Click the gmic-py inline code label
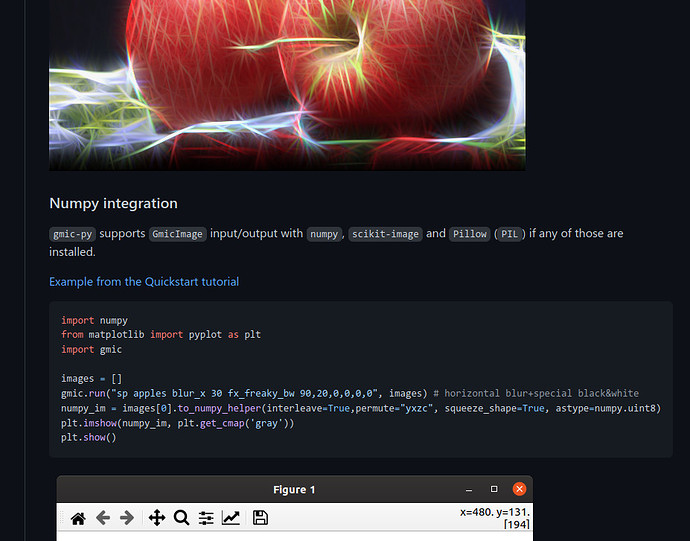Viewport: 690px width, 541px height. click(72, 234)
